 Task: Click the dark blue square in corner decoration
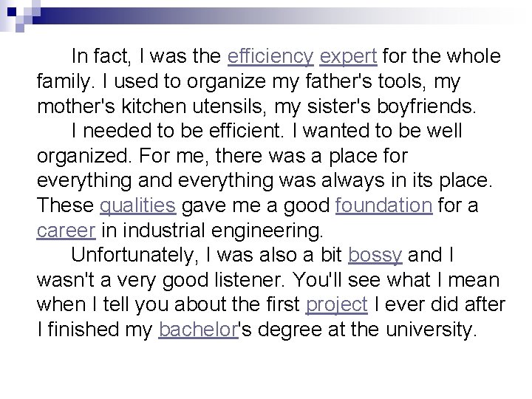(12, 12)
